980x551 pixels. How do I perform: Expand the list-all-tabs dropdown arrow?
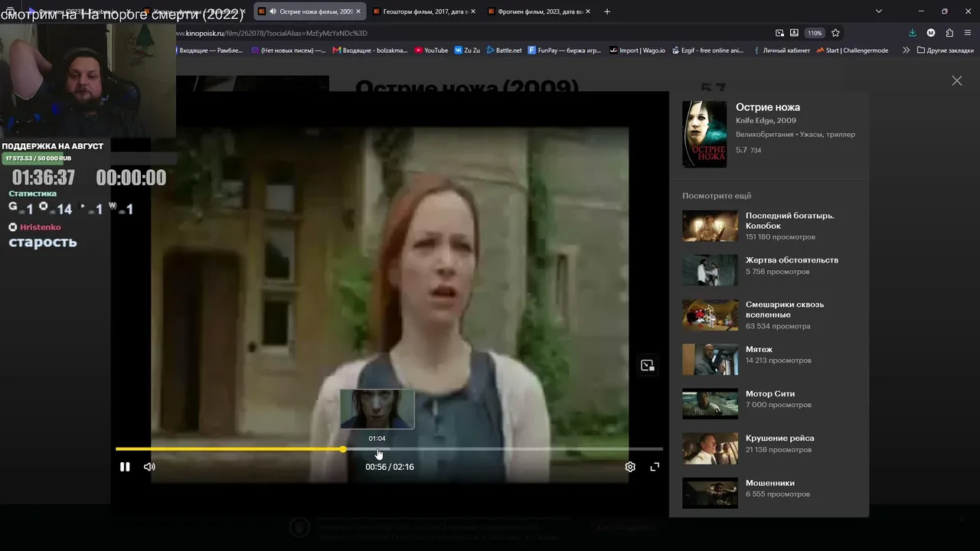pyautogui.click(x=879, y=11)
